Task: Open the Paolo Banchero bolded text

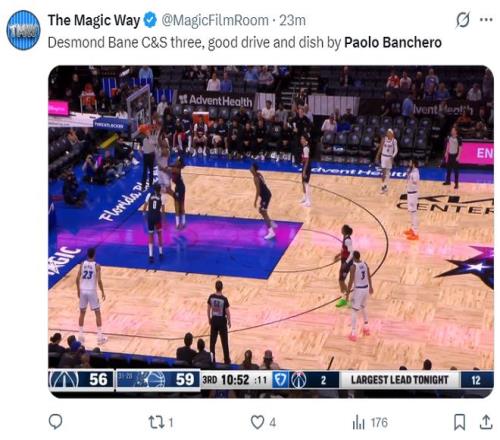Action: [x=393, y=43]
